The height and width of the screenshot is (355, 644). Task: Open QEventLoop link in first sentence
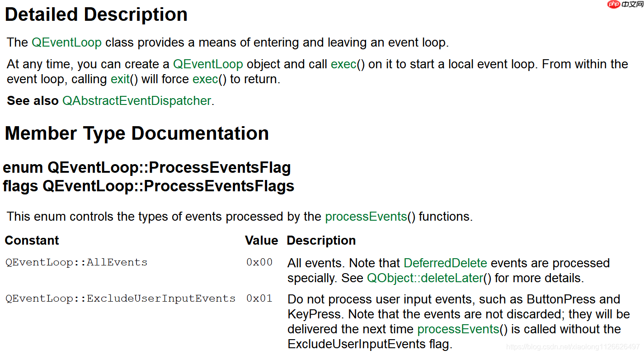tap(66, 43)
